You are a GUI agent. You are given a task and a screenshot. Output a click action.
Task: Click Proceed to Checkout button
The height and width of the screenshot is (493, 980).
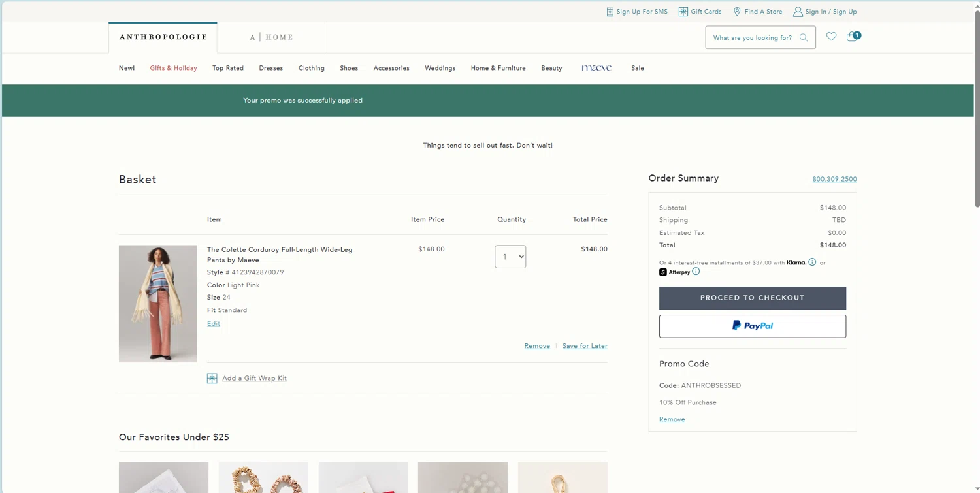pyautogui.click(x=753, y=298)
